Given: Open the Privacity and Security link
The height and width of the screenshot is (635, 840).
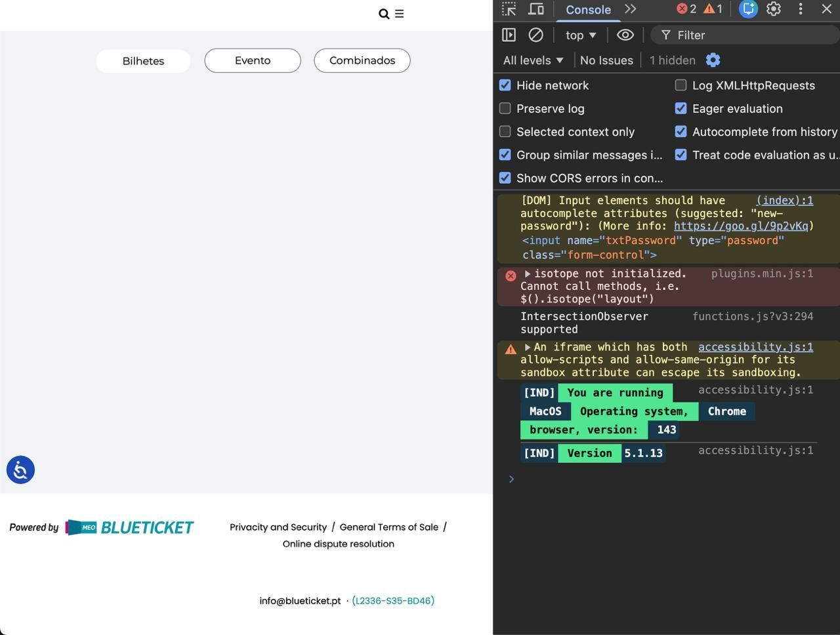Looking at the screenshot, I should [x=278, y=527].
